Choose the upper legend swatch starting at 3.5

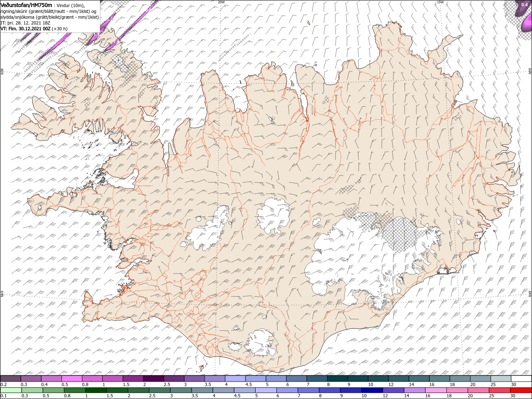(214, 379)
